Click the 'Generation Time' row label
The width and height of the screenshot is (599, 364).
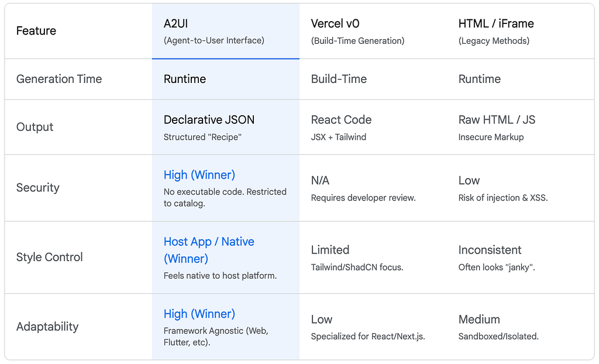59,79
